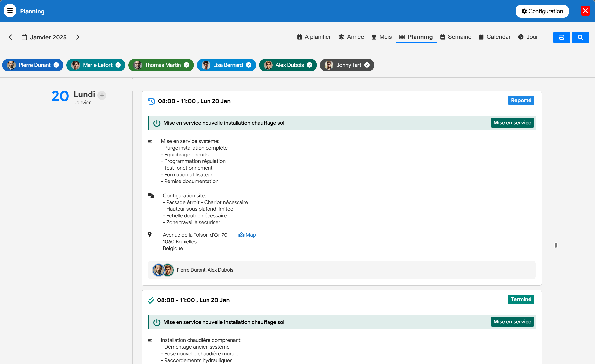Toggle Johny Tart filter chip
The height and width of the screenshot is (364, 595).
coord(347,65)
